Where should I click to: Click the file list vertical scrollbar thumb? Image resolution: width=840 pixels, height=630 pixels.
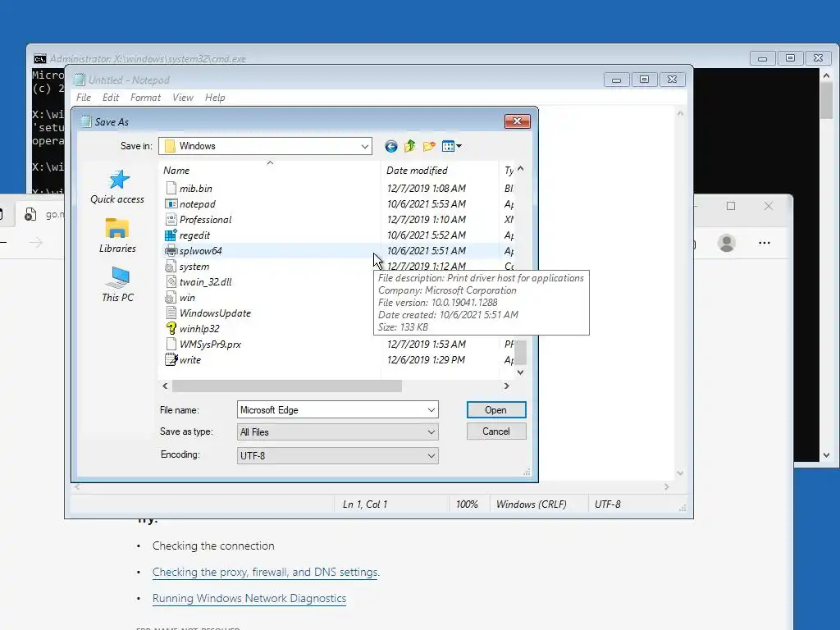tap(520, 353)
